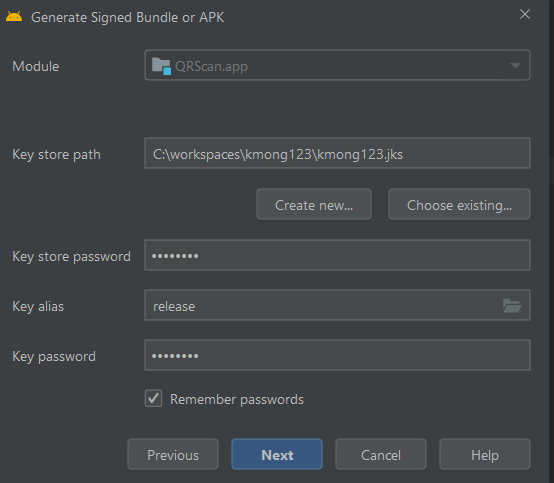Click the Create new... keystore button
Image resolution: width=554 pixels, height=483 pixels.
click(x=314, y=204)
